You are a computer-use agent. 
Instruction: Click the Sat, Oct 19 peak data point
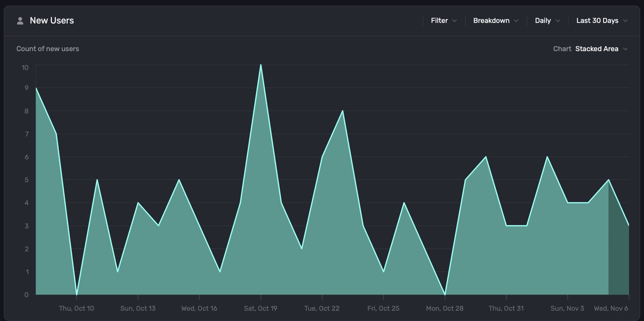point(261,65)
